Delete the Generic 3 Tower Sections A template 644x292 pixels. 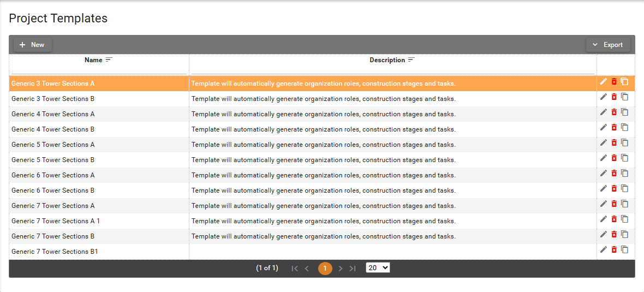click(614, 81)
